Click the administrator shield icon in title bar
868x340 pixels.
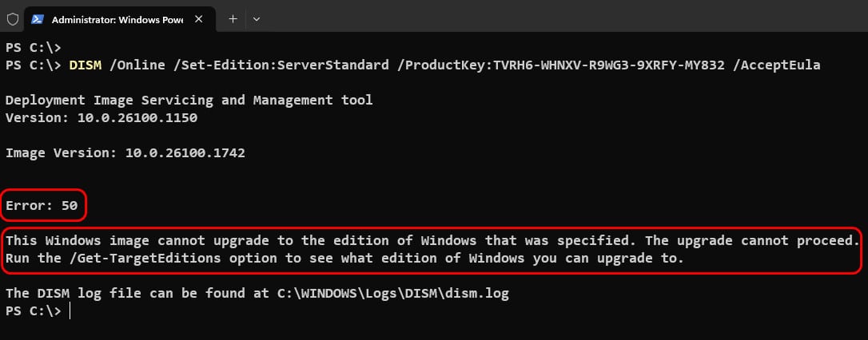coord(13,19)
